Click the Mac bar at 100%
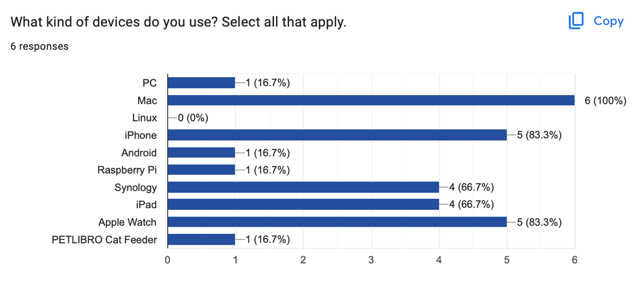Viewport: 644px width, 287px height. pos(371,100)
